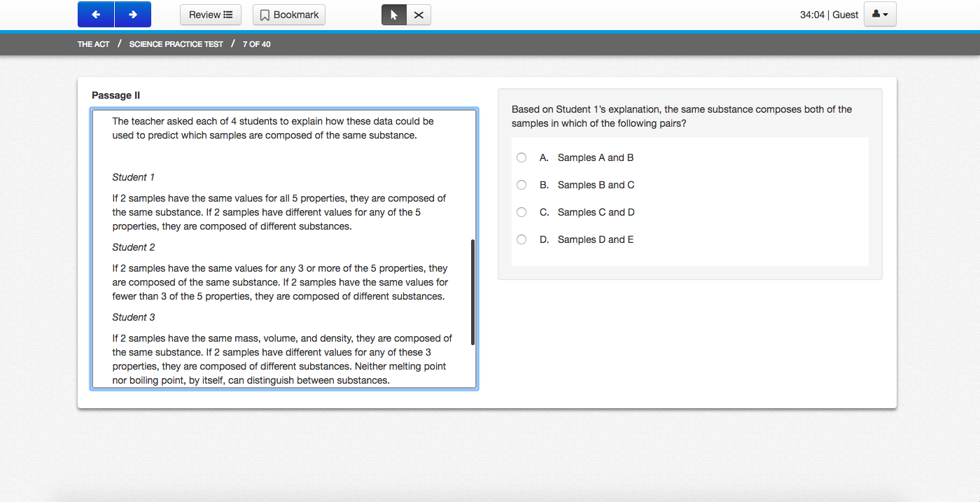Open the Review screen
This screenshot has width=980, height=502.
(210, 14)
